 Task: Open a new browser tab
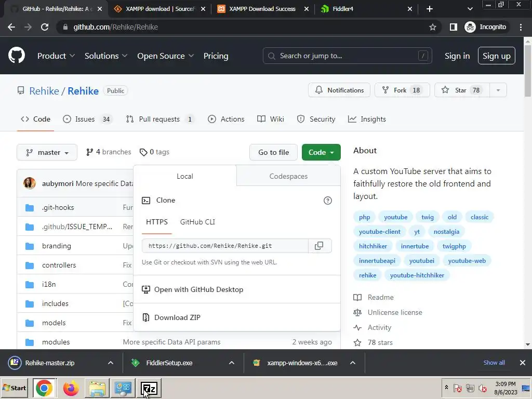[429, 9]
